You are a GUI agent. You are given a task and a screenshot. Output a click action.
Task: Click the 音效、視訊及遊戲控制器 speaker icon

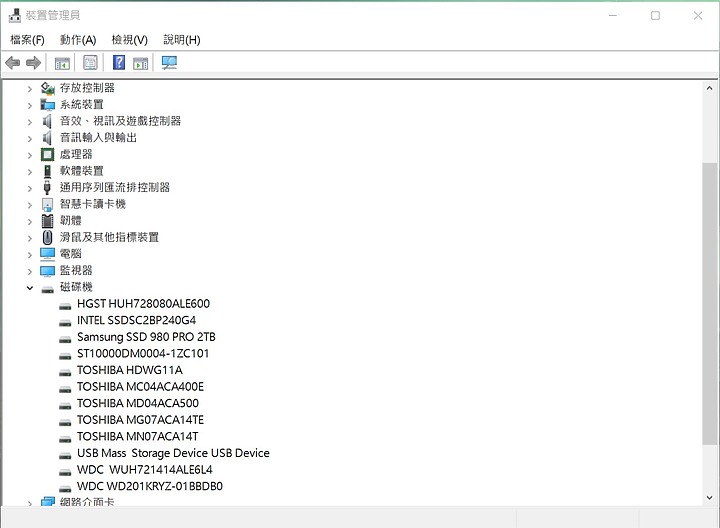(47, 121)
